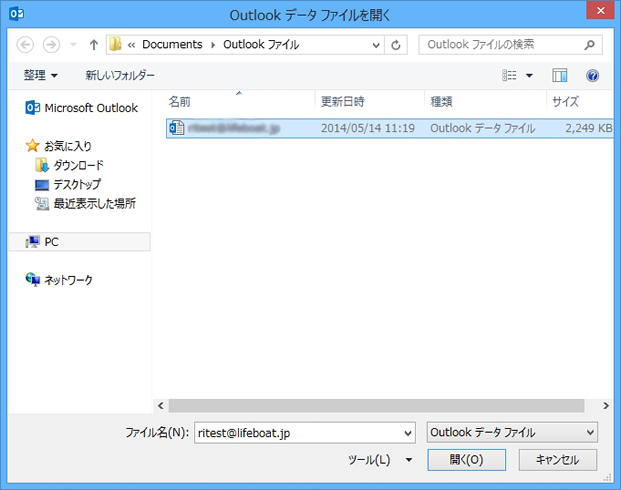
Task: Click the キャンセル button
Action: tap(558, 460)
